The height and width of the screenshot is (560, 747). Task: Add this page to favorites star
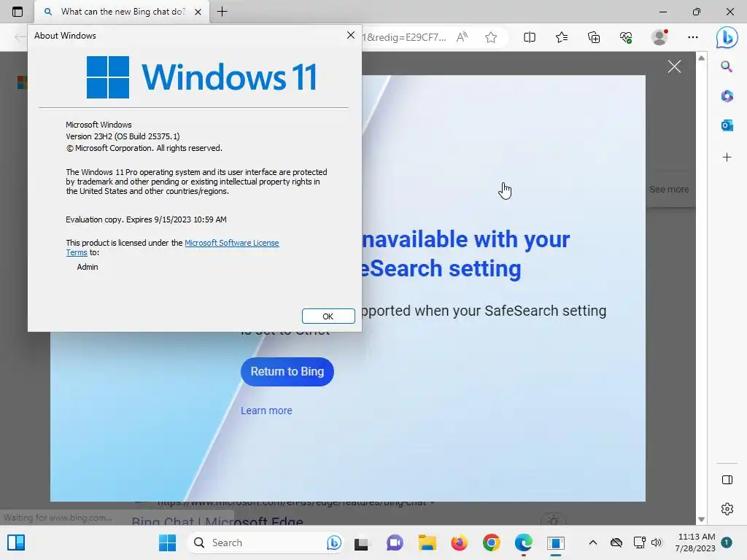point(491,37)
